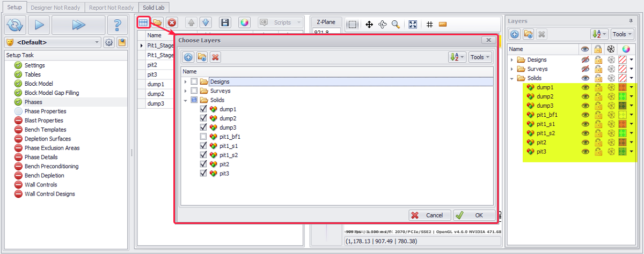Click add folder icon in Choose Layers dialog
Viewport: 644px width, 254px height.
202,57
